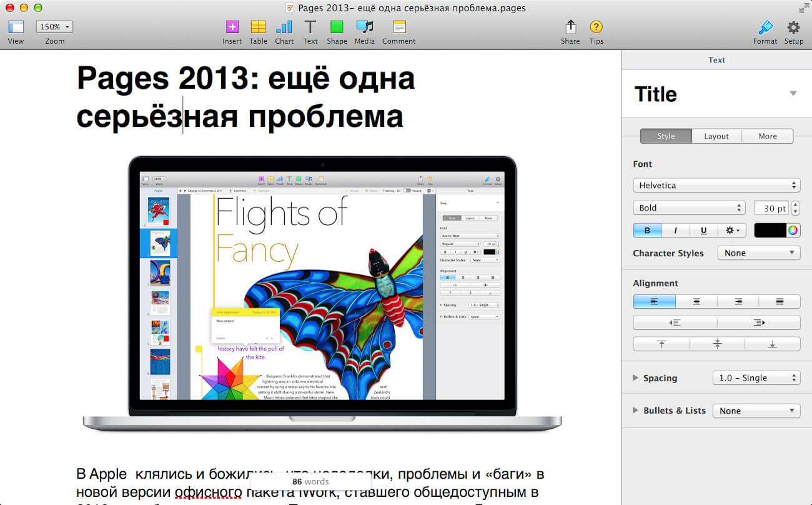812x505 pixels.
Task: Add a Text box from toolbar
Action: [x=310, y=27]
